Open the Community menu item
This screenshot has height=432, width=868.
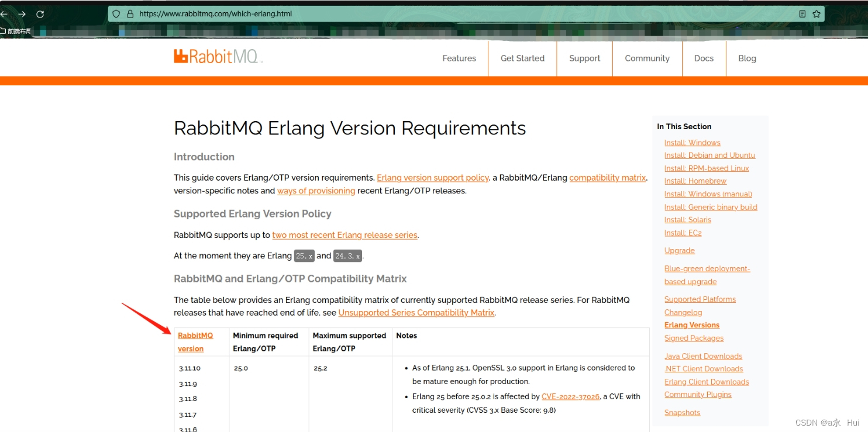pos(647,58)
